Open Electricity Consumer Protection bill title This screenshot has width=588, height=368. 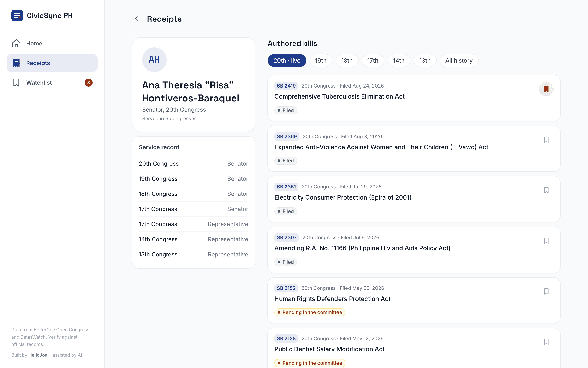point(343,197)
